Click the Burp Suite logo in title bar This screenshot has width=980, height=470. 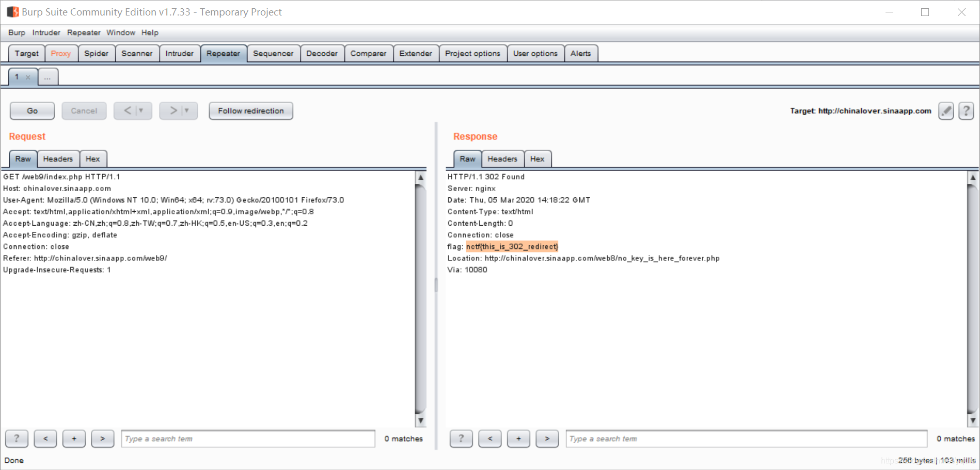click(12, 12)
